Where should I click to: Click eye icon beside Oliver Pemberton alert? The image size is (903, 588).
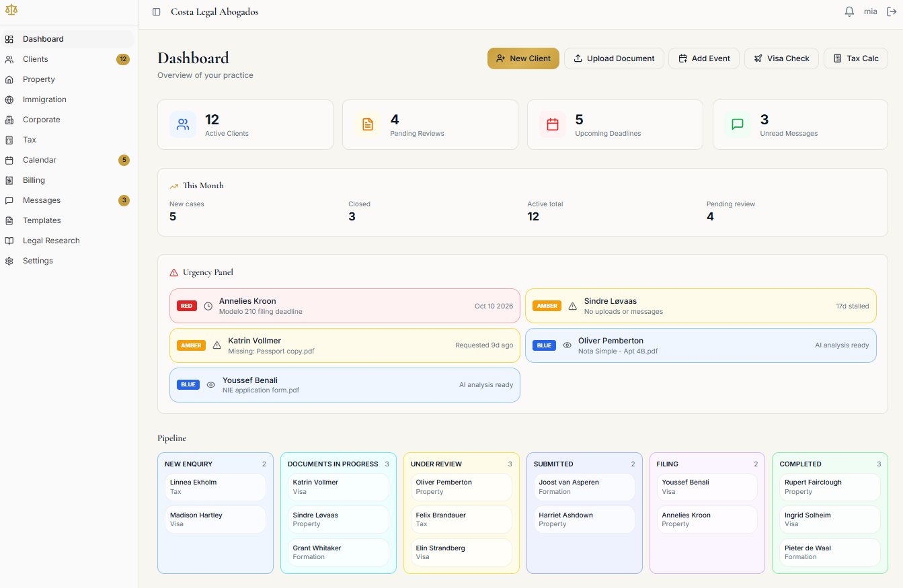click(567, 345)
